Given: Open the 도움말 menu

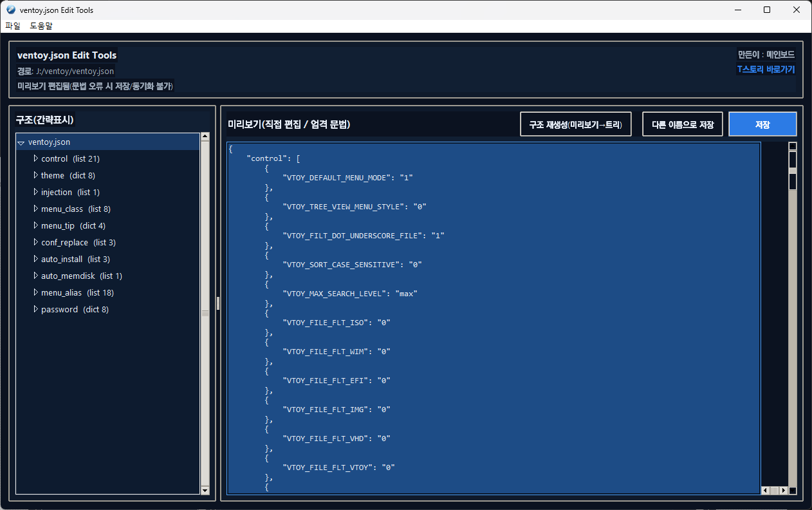Looking at the screenshot, I should [x=41, y=26].
